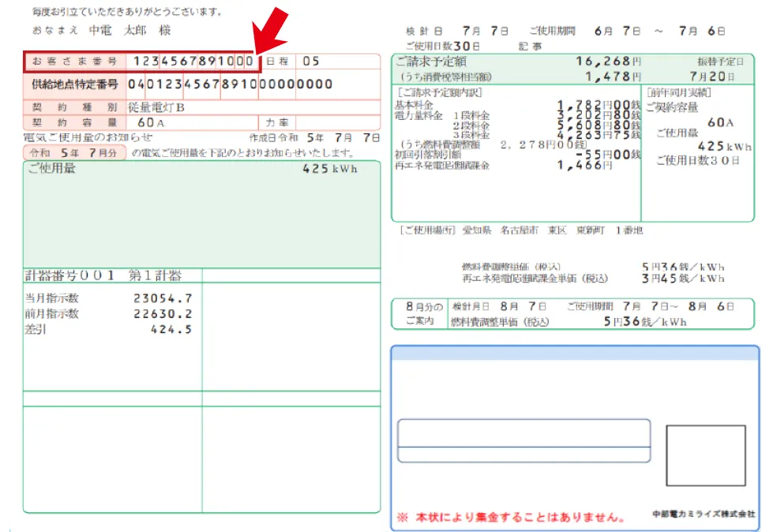The image size is (762, 532).
Task: Click the customer name 中電 太郎 様
Action: (x=130, y=30)
